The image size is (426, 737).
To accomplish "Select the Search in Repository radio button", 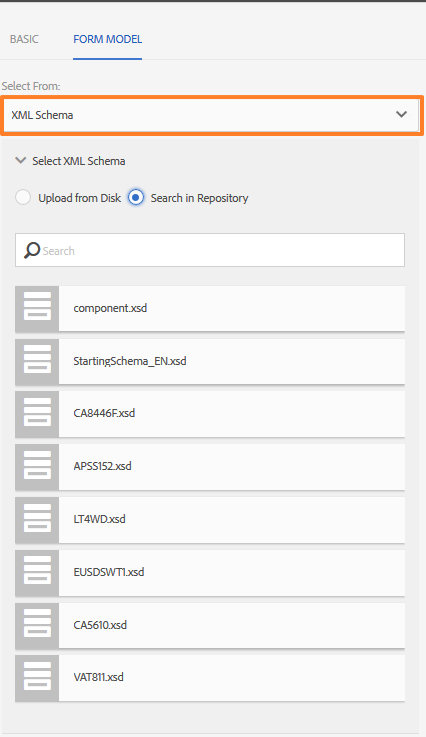I will (136, 198).
